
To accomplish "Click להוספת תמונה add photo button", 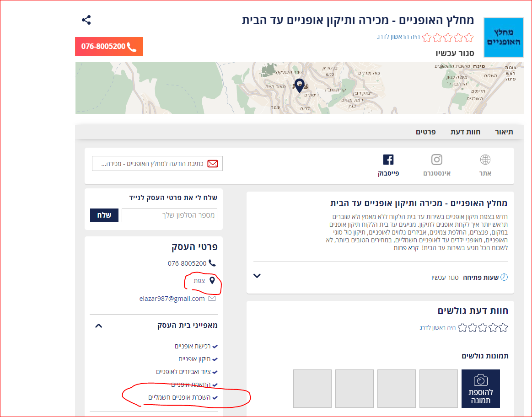I will (x=480, y=389).
